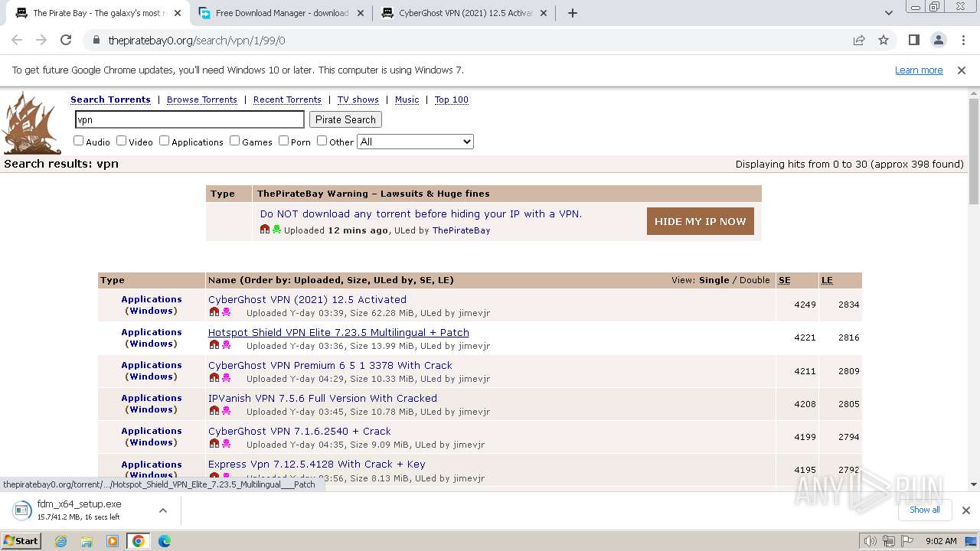Check the Porn category checkbox
This screenshot has width=980, height=551.
pos(283,141)
